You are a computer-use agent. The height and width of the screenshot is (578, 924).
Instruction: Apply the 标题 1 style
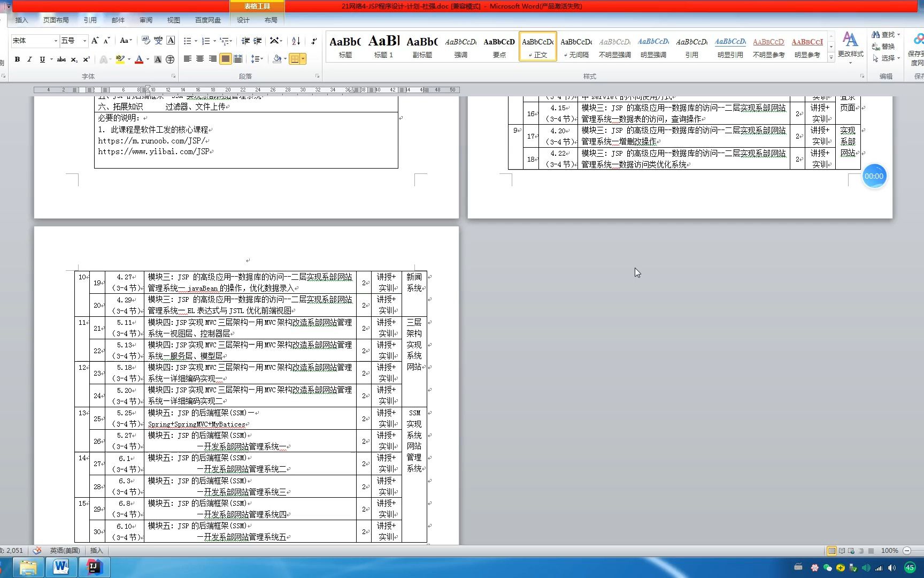pyautogui.click(x=383, y=47)
